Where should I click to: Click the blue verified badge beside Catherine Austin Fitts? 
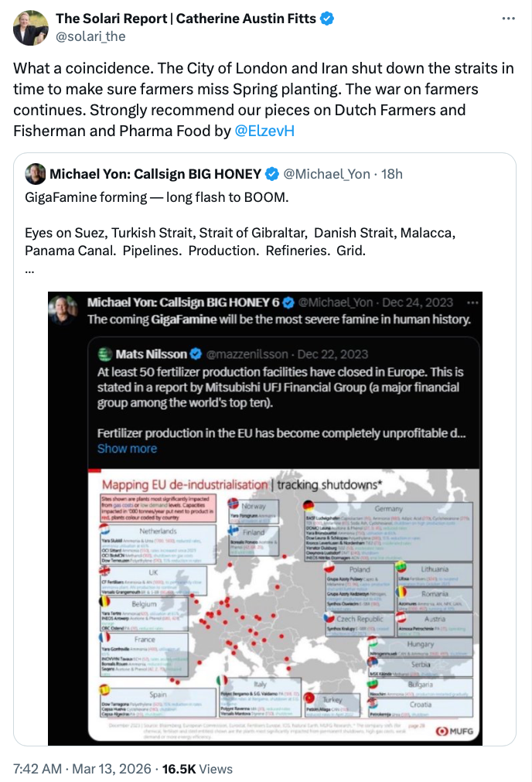328,19
